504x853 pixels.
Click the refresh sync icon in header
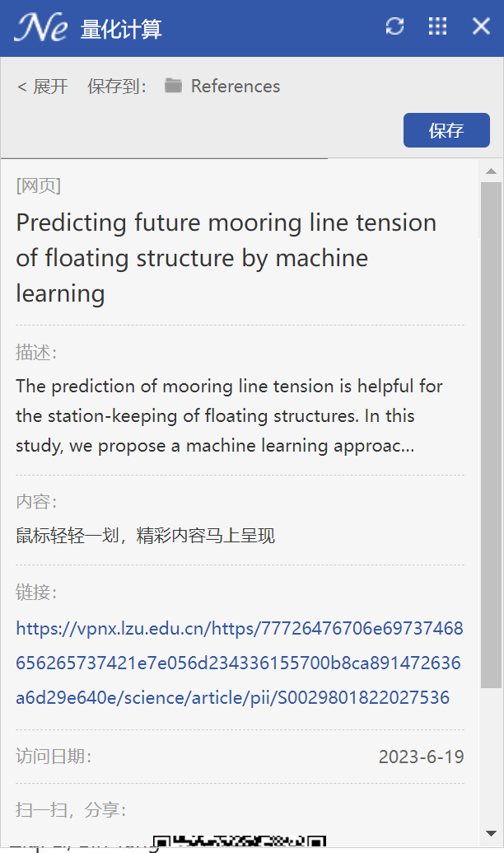click(394, 26)
